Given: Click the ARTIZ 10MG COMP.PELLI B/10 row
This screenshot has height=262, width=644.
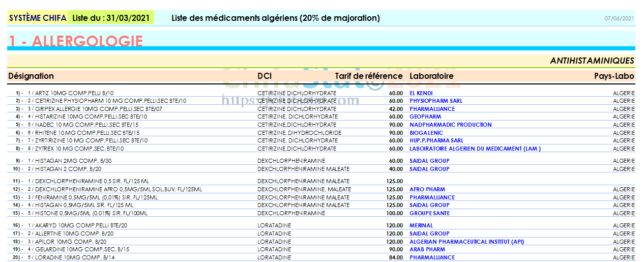Looking at the screenshot, I should pyautogui.click(x=71, y=93).
